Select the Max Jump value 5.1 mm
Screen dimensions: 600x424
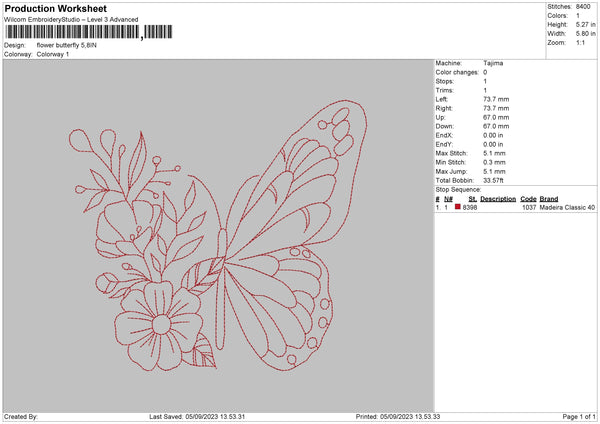[x=494, y=172]
